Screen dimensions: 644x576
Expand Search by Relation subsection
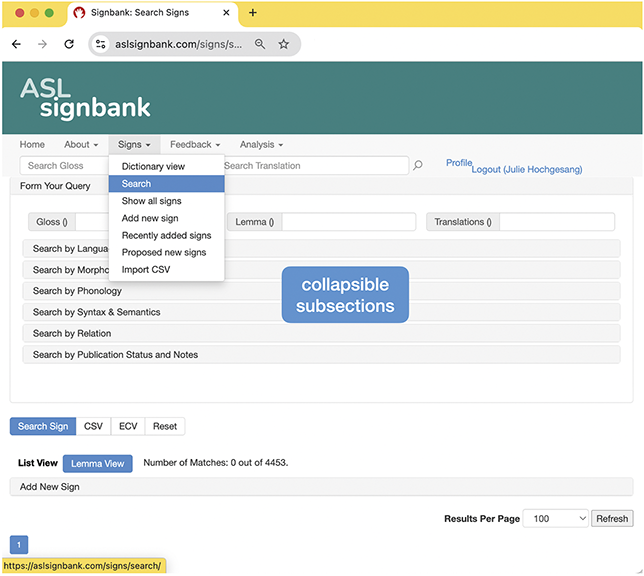(321, 333)
